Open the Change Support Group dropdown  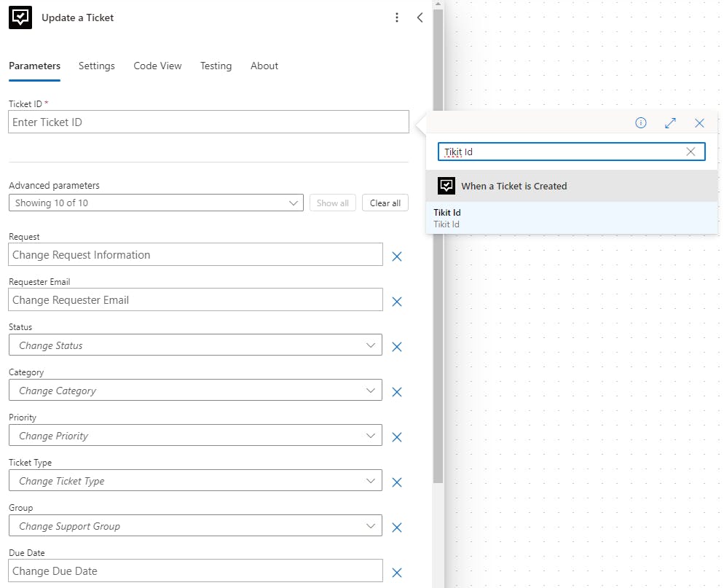(x=195, y=526)
